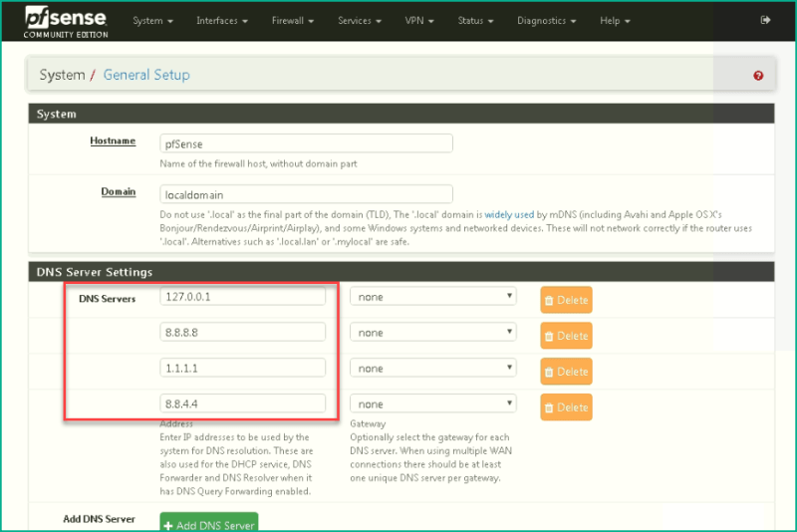Delete the 8.8.4.4 DNS server entry
This screenshot has width=797, height=532.
(566, 407)
